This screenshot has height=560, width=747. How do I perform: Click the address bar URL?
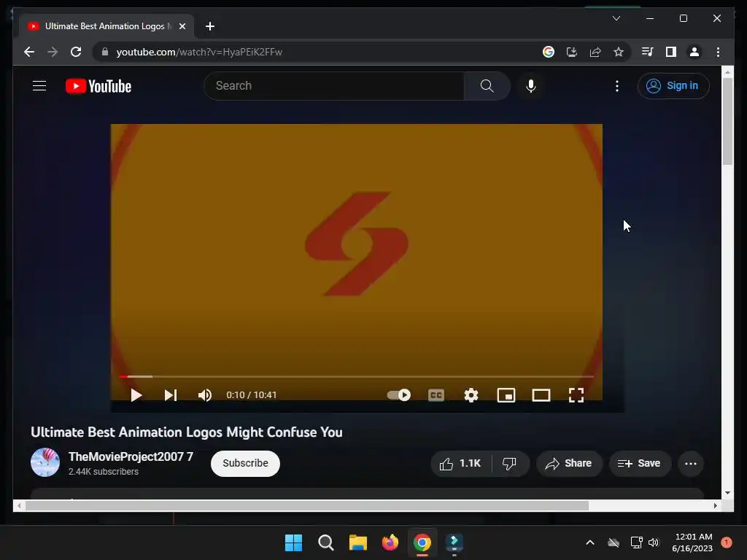[x=199, y=52]
